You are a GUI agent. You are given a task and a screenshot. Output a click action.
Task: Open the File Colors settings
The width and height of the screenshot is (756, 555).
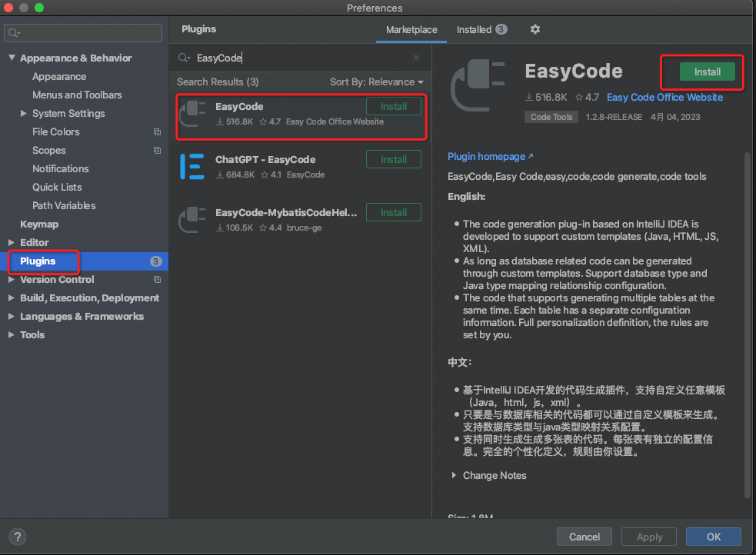[56, 132]
